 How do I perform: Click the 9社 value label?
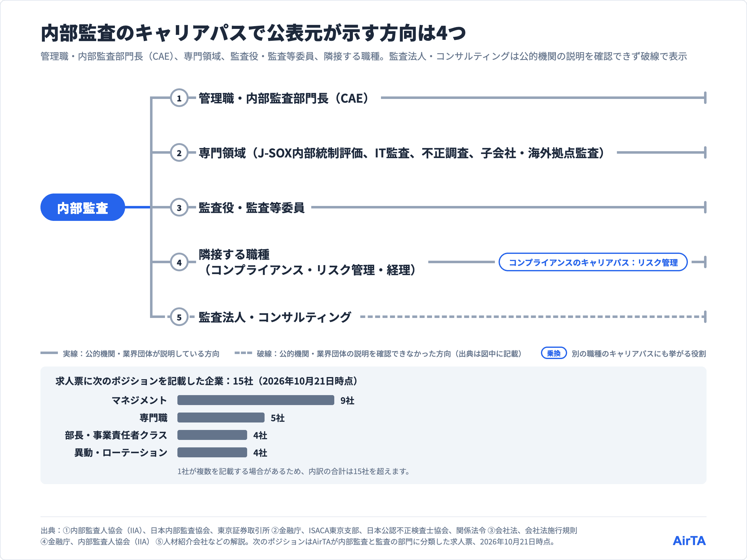coord(347,401)
